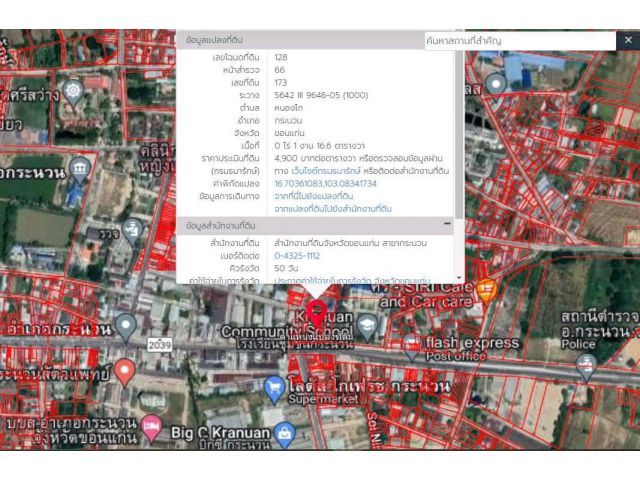The width and height of the screenshot is (640, 480).
Task: Click the ค้นหาสถานที่สำคัญ search field
Action: pyautogui.click(x=520, y=41)
